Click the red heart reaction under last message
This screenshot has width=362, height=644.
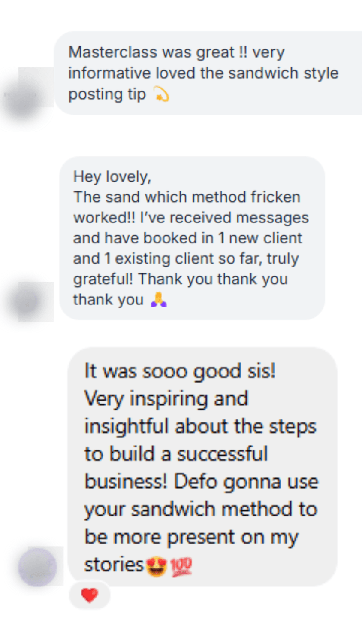point(90,595)
